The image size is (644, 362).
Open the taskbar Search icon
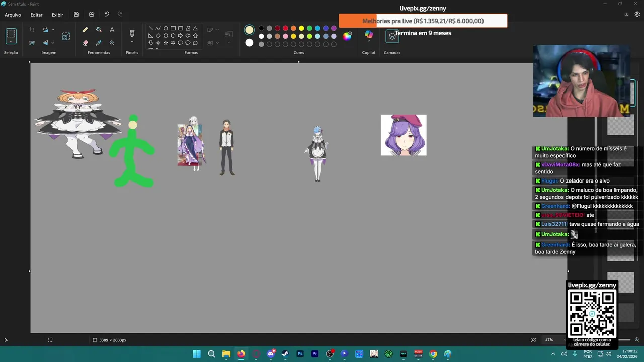tap(211, 354)
